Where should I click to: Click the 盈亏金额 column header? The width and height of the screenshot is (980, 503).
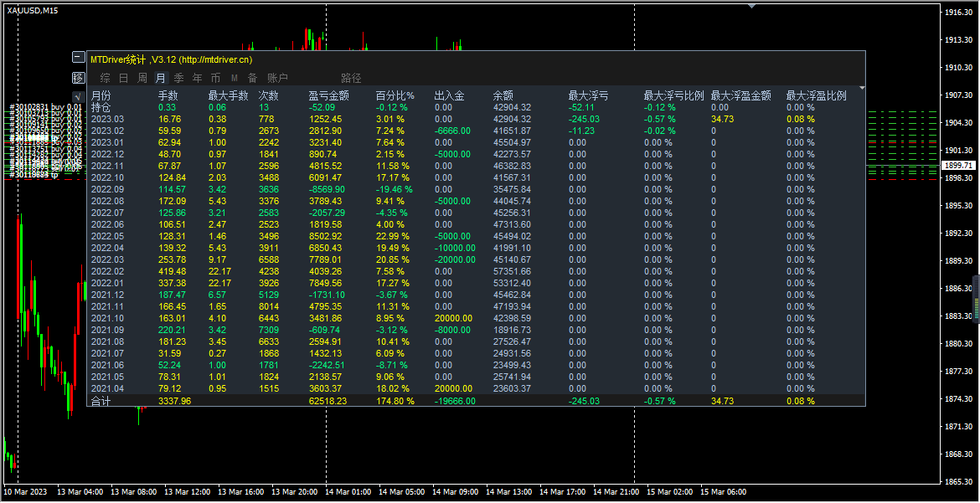(328, 96)
